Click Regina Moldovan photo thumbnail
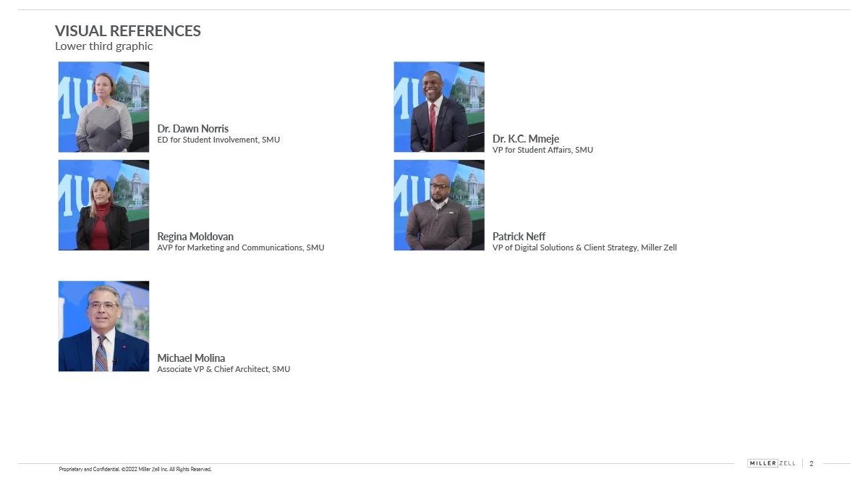 103,206
